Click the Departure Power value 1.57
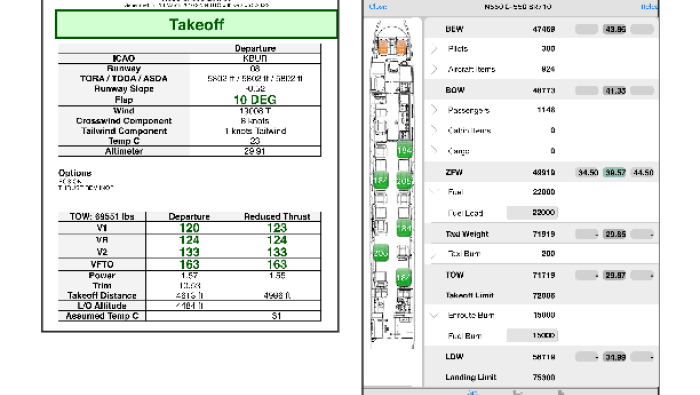The width and height of the screenshot is (700, 395). [x=189, y=275]
